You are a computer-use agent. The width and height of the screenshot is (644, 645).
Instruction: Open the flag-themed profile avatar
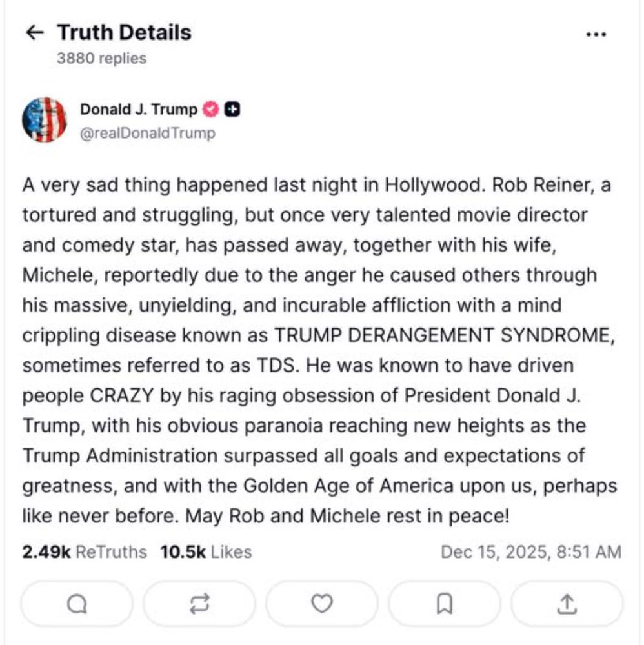[x=45, y=120]
